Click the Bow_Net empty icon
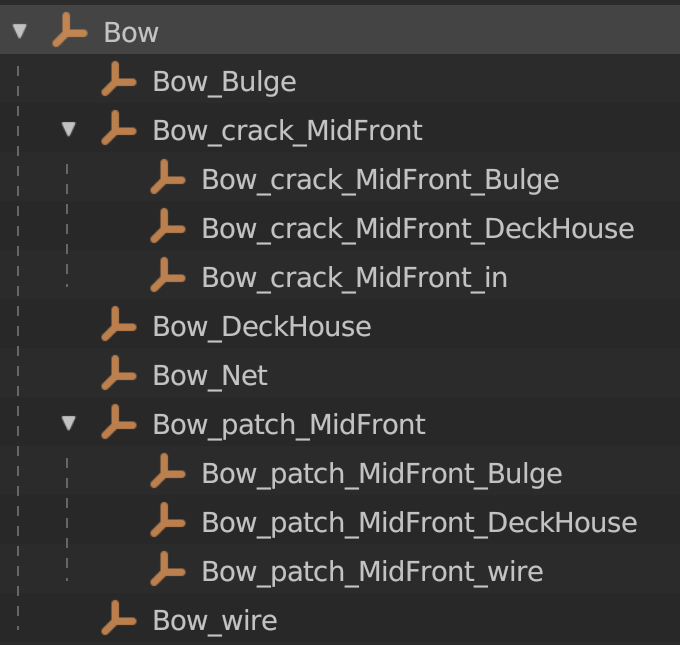This screenshot has width=680, height=645. [x=119, y=373]
